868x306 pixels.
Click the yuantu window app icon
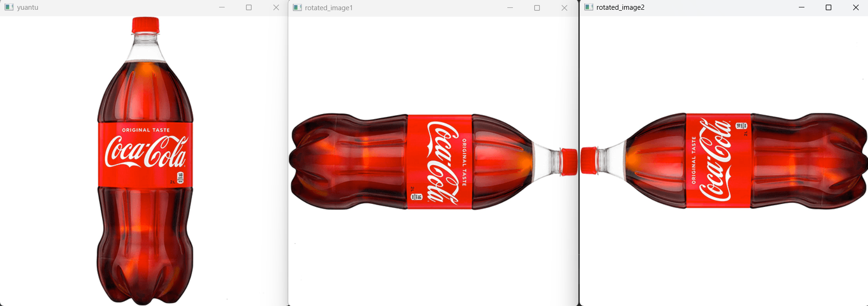tap(9, 7)
